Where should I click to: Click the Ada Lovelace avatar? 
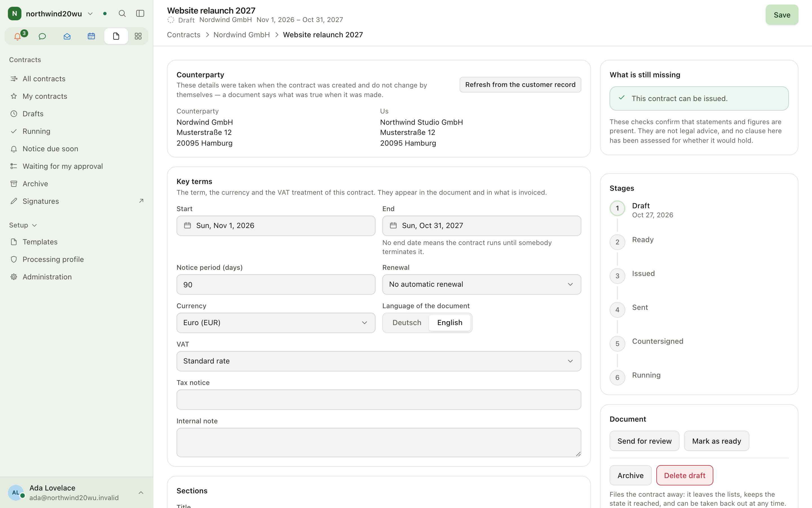point(16,492)
